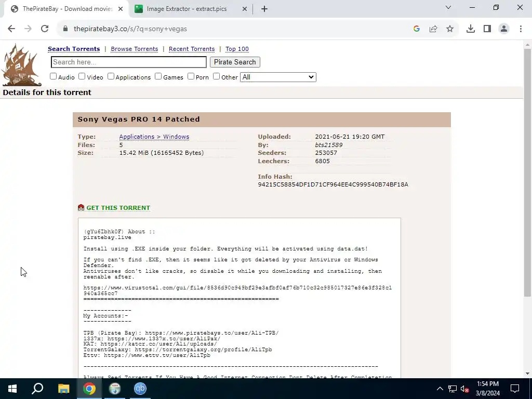Click the browser forward arrow
532x399 pixels.
click(28, 29)
